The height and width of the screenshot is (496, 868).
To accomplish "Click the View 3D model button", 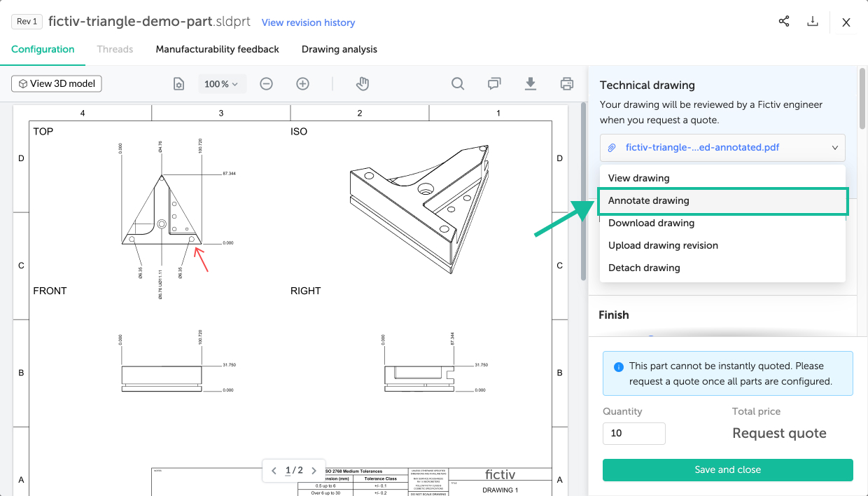I will point(57,83).
